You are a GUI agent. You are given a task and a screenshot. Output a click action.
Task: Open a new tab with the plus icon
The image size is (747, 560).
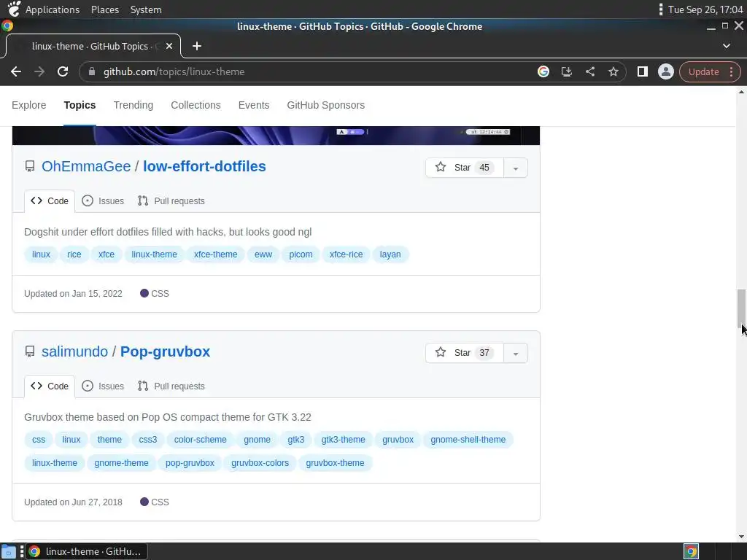(197, 46)
